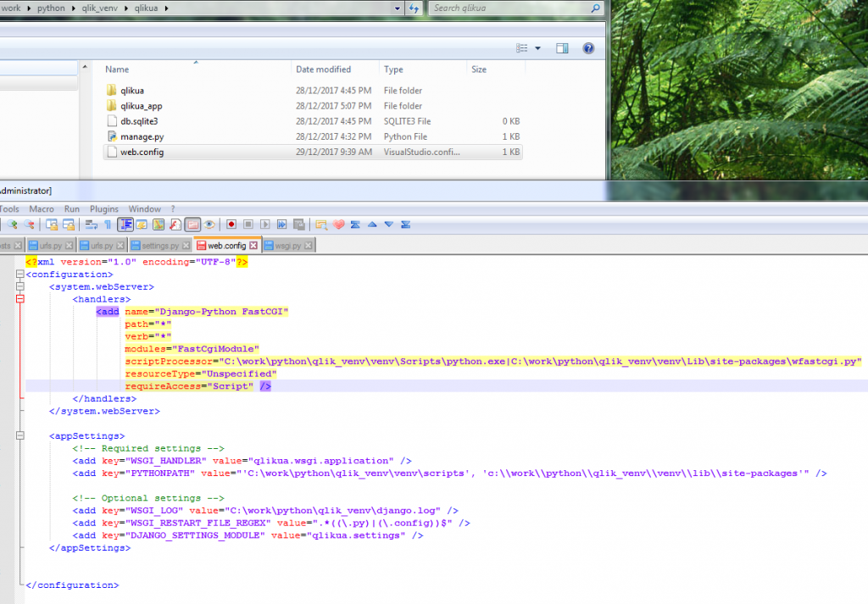
Task: Toggle synchronized vertical scrolling
Action: (x=53, y=224)
